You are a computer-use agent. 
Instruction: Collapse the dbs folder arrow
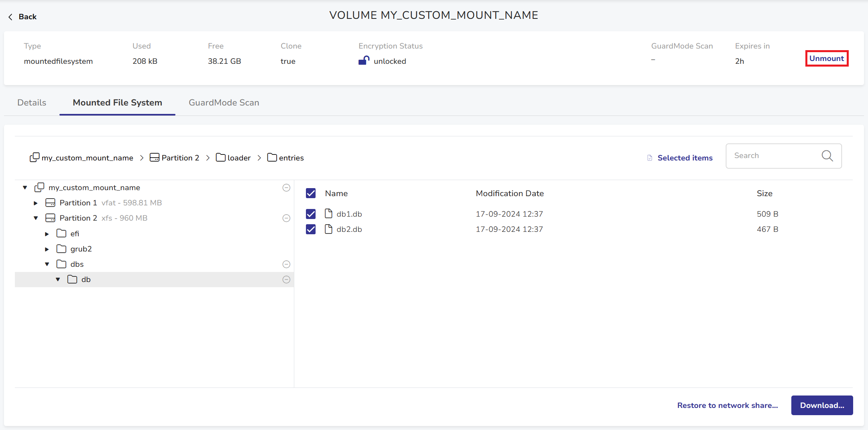(47, 264)
